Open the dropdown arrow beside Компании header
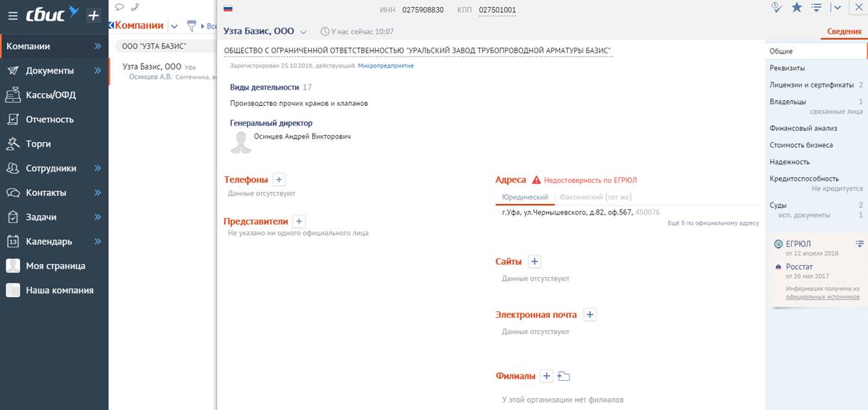The width and height of the screenshot is (868, 410). (x=174, y=26)
